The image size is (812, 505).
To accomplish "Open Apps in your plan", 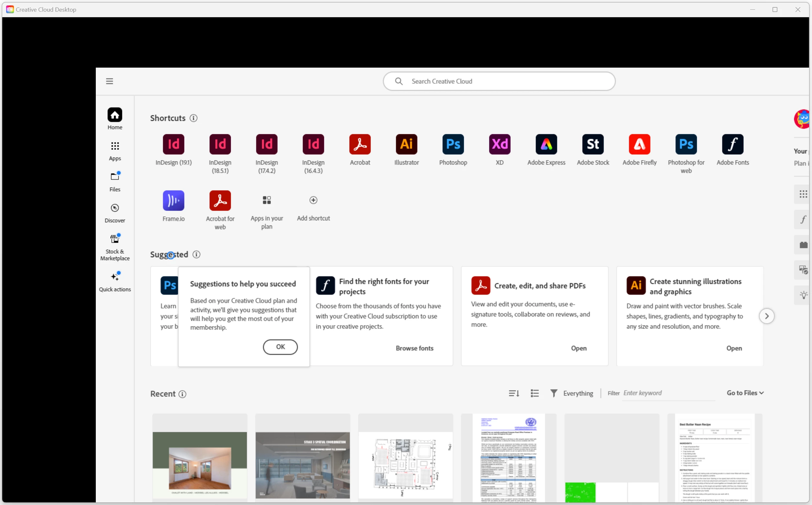I will (x=267, y=200).
